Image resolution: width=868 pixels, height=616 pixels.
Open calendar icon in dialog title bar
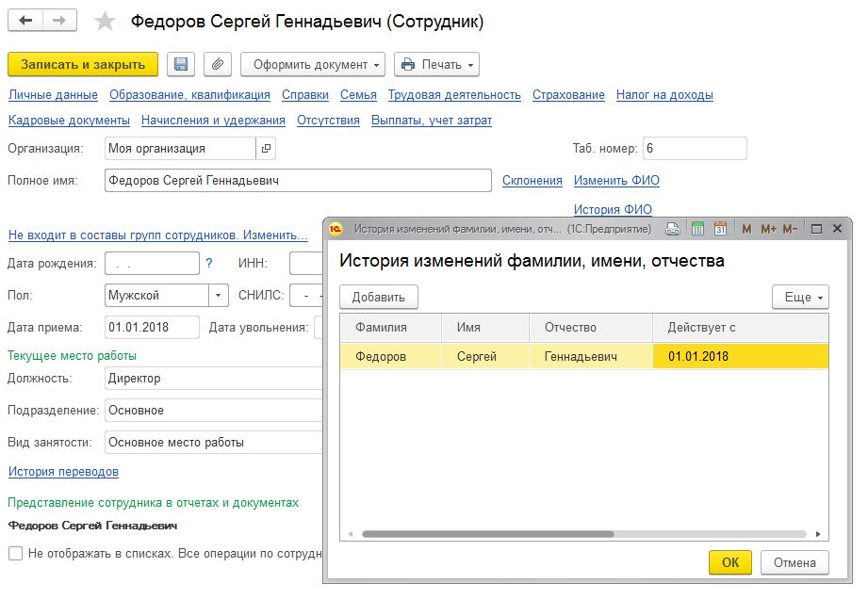(720, 229)
